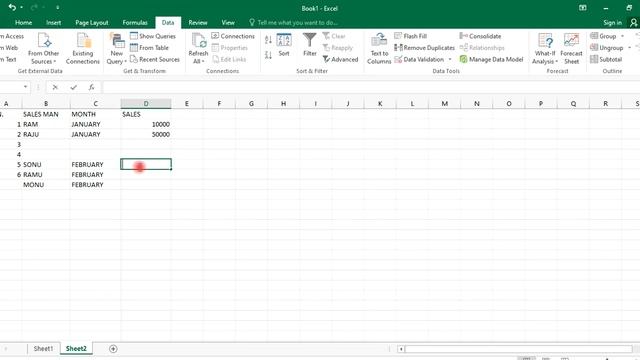Add a new sheet
The image size is (640, 360).
113,349
